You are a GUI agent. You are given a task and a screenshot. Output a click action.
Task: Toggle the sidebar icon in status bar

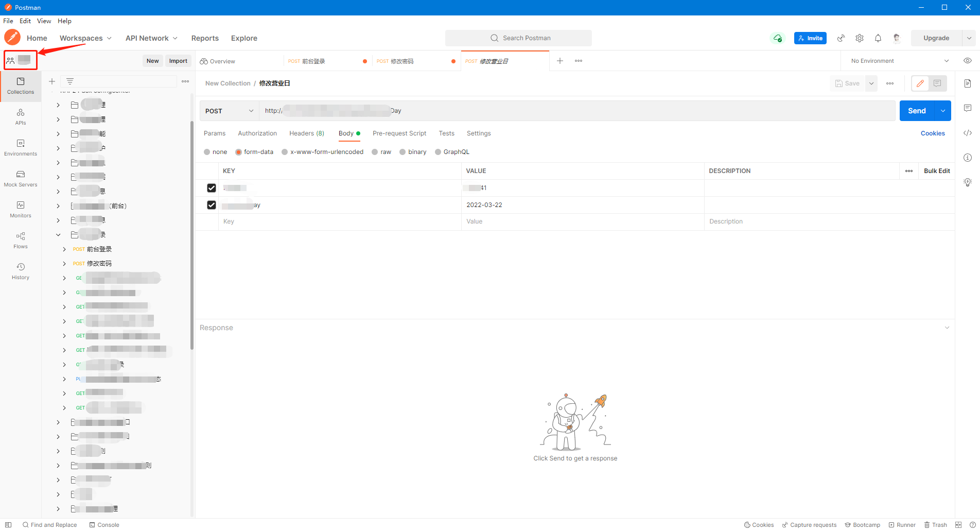8,525
